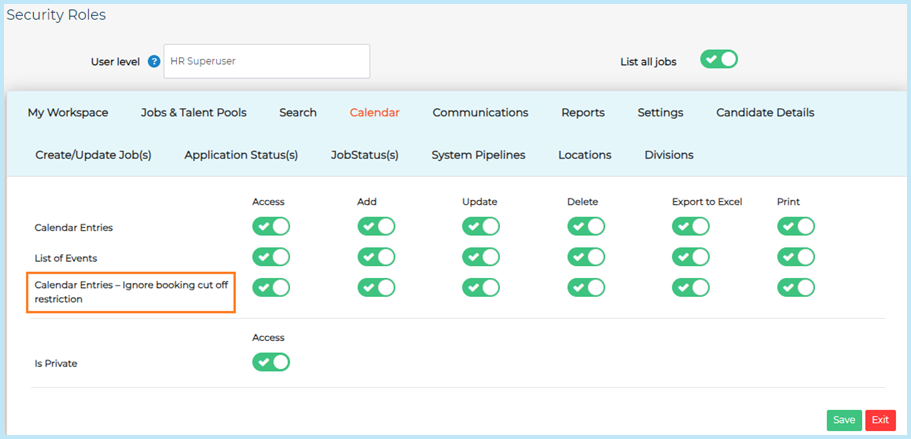Switch to Jobs & Talent Pools tab
This screenshot has width=911, height=439.
point(194,113)
